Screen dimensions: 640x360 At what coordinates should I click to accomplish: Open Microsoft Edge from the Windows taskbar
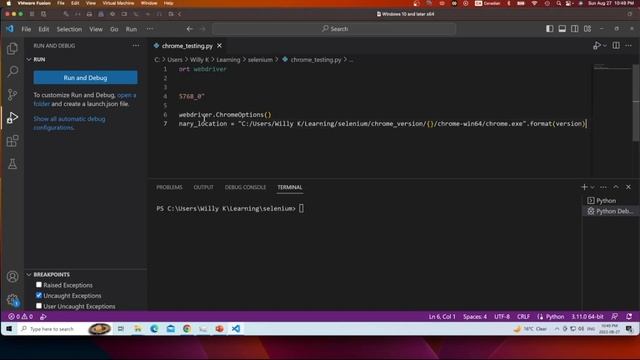(x=154, y=329)
